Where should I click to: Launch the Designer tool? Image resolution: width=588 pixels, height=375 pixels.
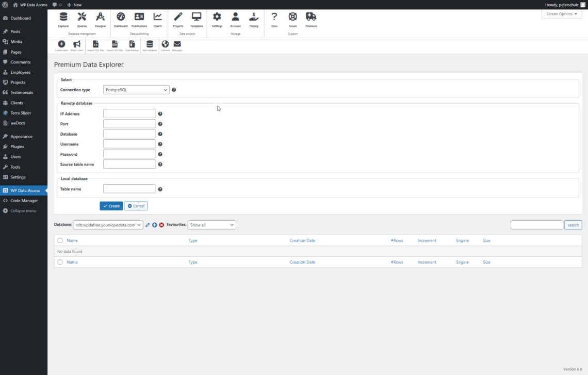[x=100, y=19]
